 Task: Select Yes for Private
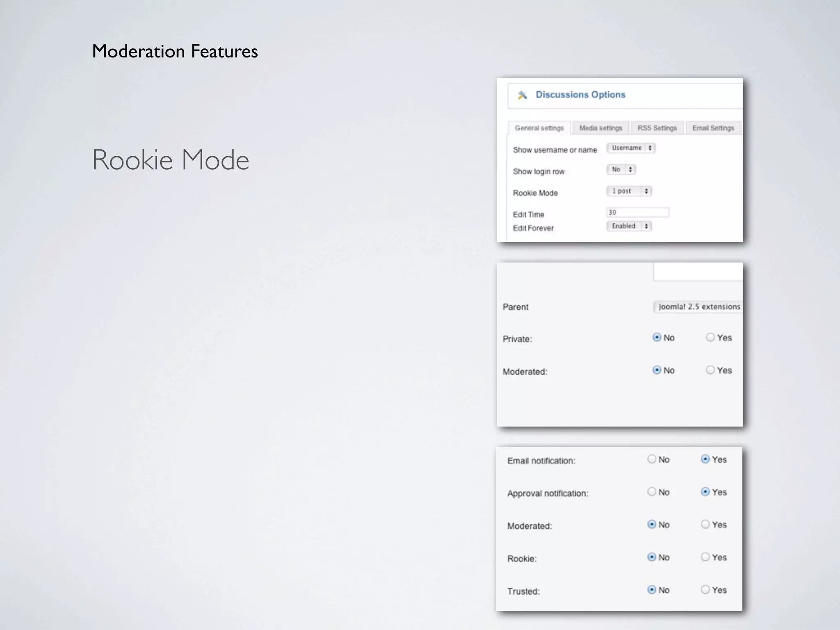pyautogui.click(x=710, y=338)
